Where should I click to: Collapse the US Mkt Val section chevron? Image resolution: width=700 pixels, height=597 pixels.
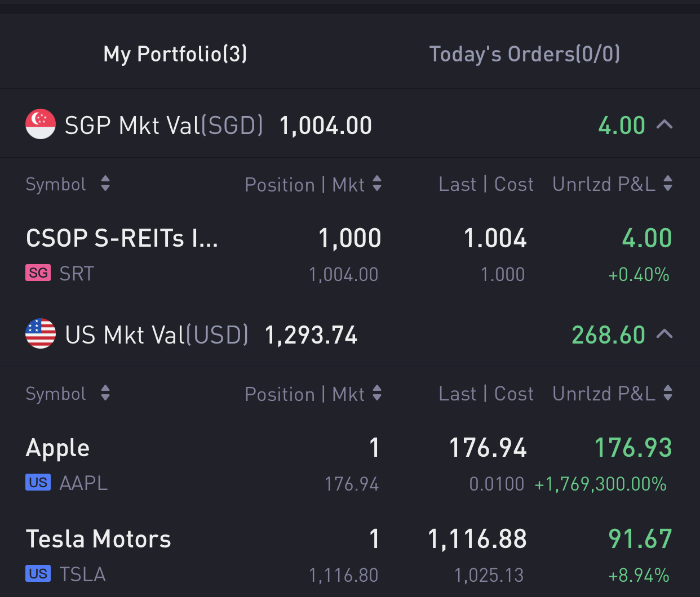(665, 334)
